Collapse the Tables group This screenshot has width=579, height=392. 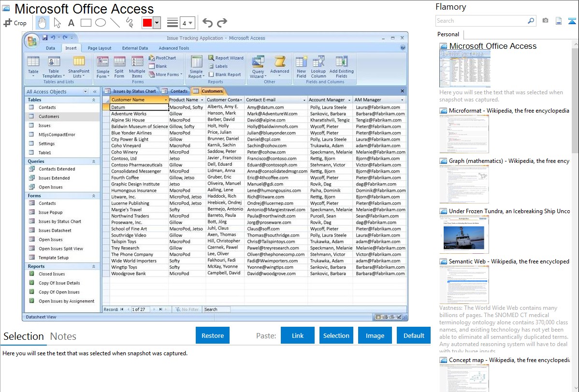(93, 100)
